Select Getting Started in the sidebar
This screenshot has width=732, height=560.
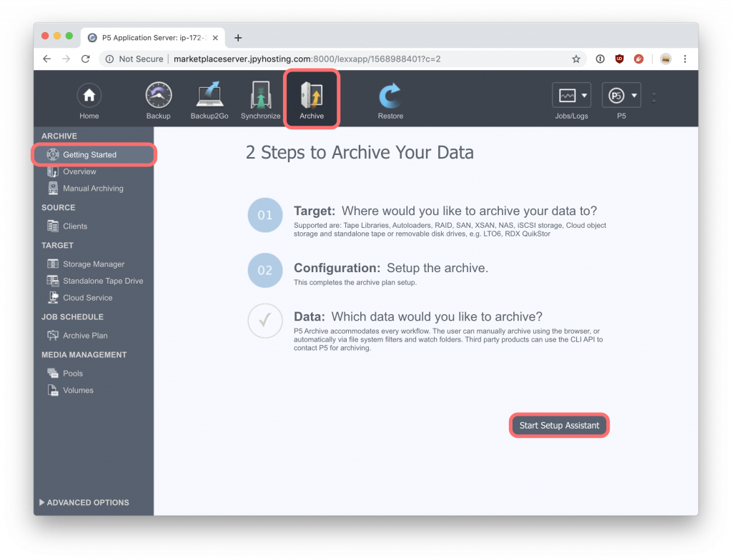(94, 154)
